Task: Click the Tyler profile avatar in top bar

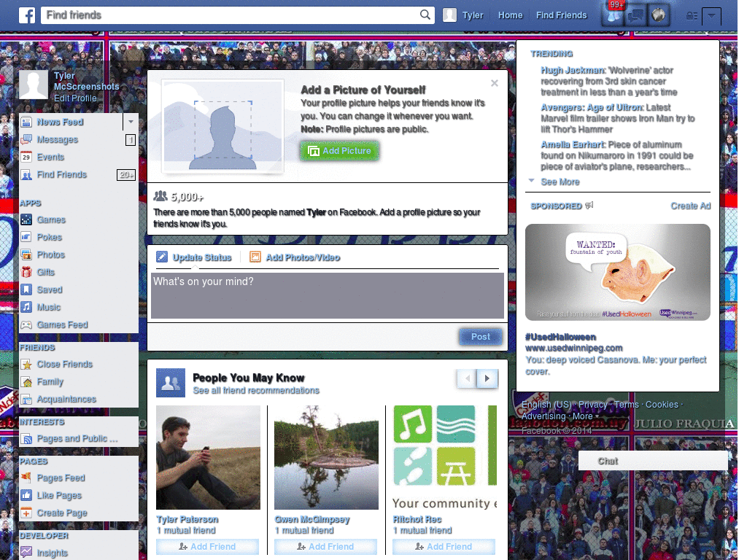Action: [x=449, y=15]
